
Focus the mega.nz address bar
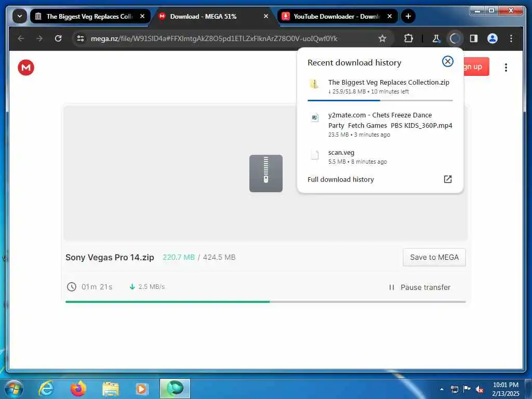coord(214,38)
